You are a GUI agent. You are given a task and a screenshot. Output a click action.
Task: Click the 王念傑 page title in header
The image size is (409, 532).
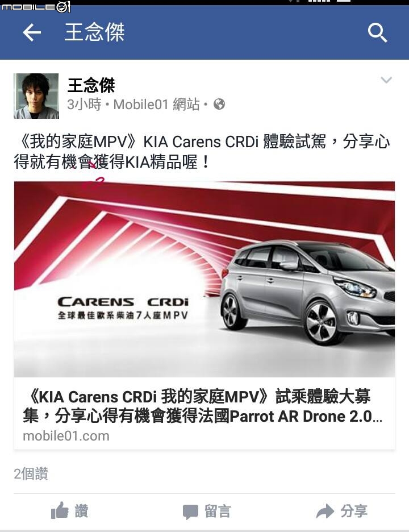(95, 32)
